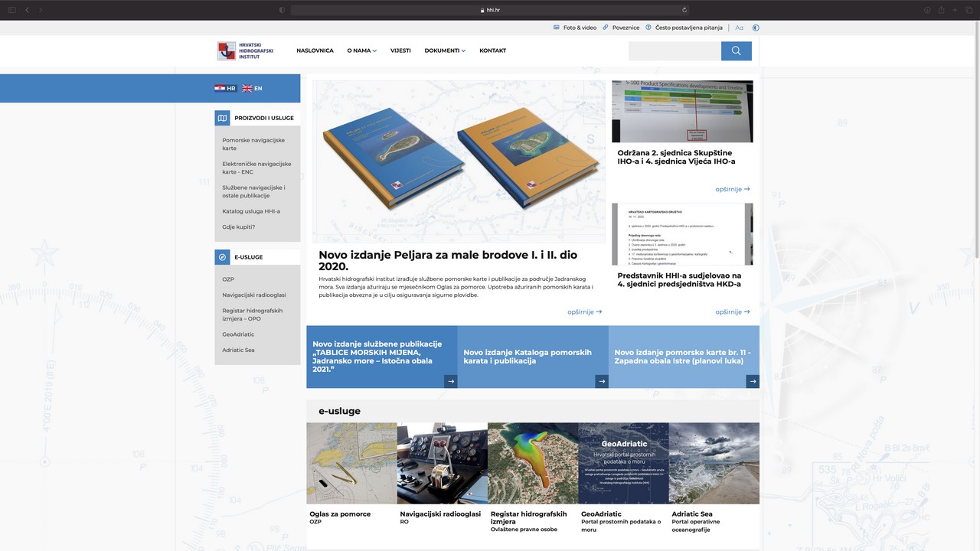Click inside the site search field
Image resolution: width=980 pixels, height=551 pixels.
(674, 51)
